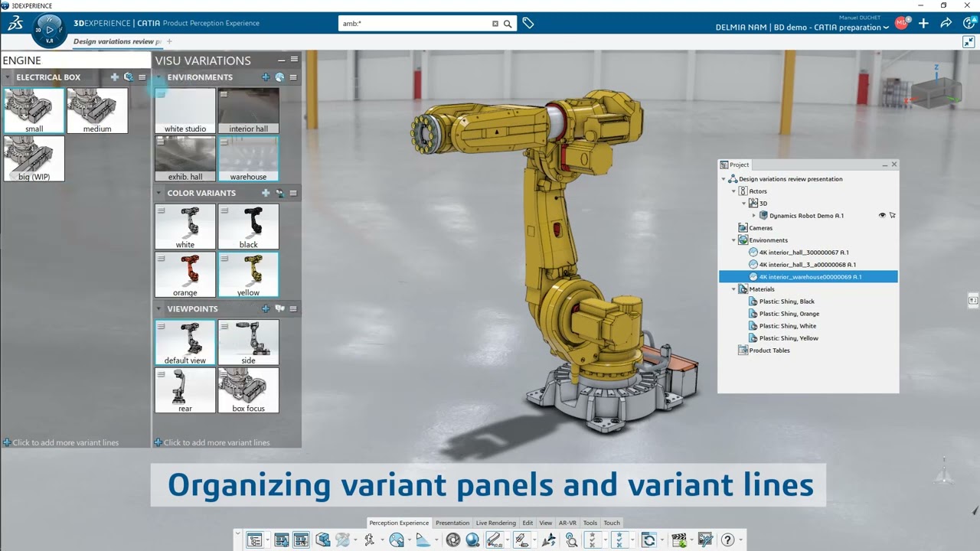The height and width of the screenshot is (551, 980).
Task: Select the interior hall environment
Action: 248,112
